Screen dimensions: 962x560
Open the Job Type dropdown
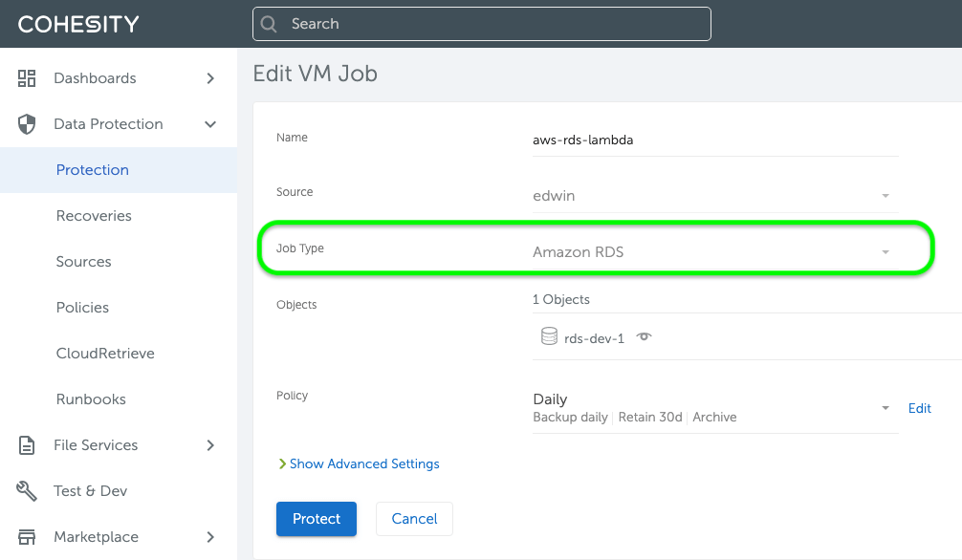coord(713,252)
